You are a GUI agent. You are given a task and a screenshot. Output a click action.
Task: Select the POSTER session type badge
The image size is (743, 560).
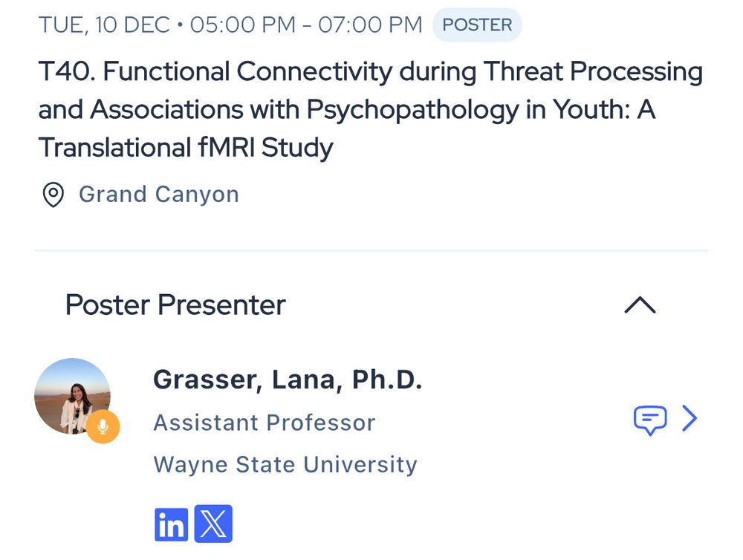pos(477,25)
